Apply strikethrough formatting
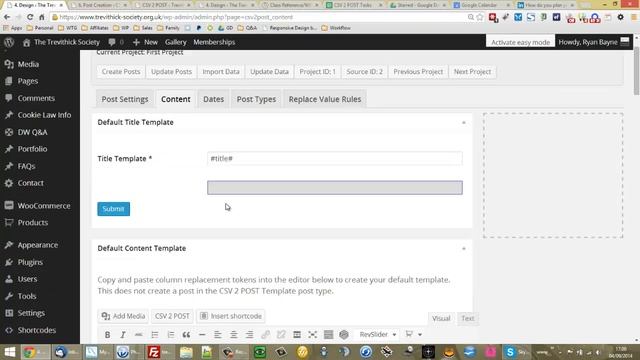 click(x=139, y=335)
